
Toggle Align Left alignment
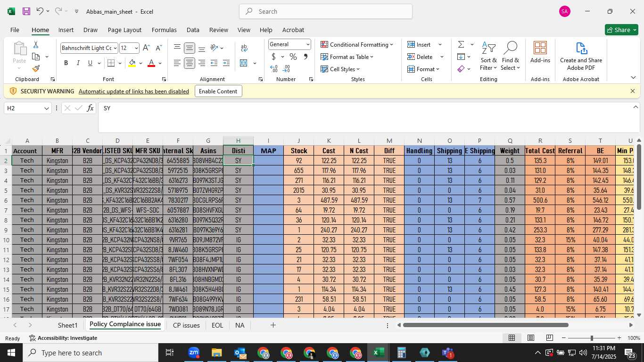(x=177, y=63)
